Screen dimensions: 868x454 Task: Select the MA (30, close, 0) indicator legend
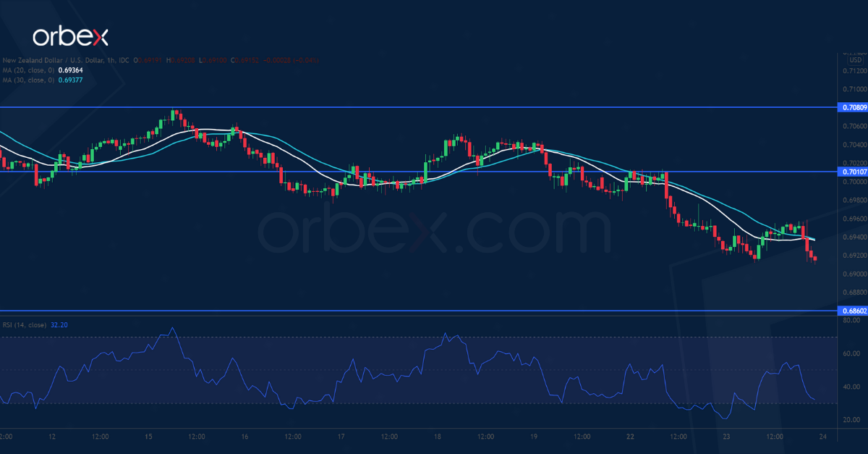pos(29,80)
